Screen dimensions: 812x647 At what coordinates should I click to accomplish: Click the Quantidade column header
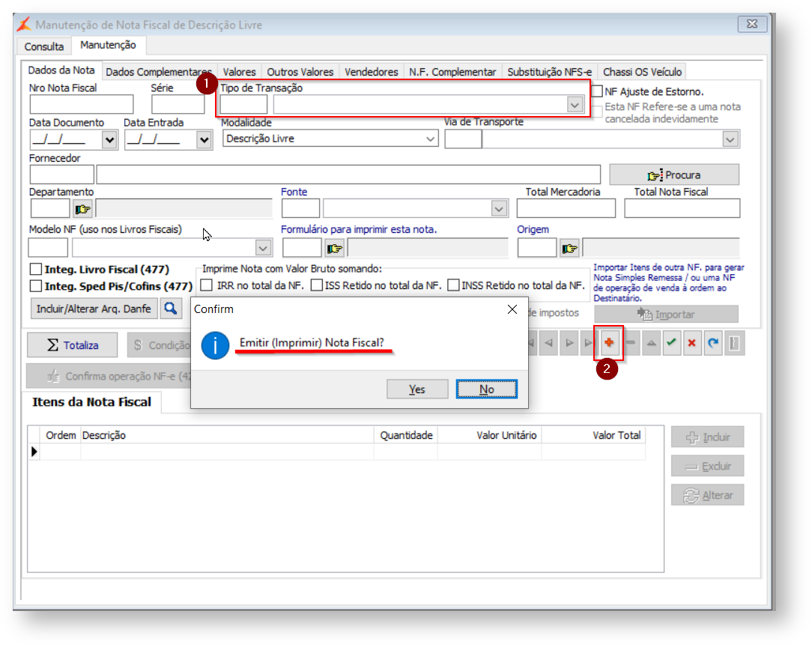(x=406, y=435)
